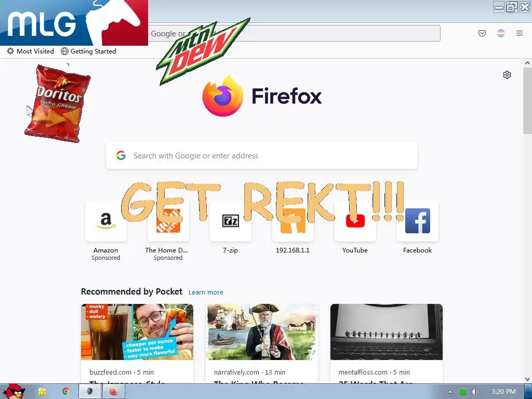Viewport: 532px width, 399px height.
Task: Open the mentalfloss.com theater stage thumbnail
Action: click(387, 332)
